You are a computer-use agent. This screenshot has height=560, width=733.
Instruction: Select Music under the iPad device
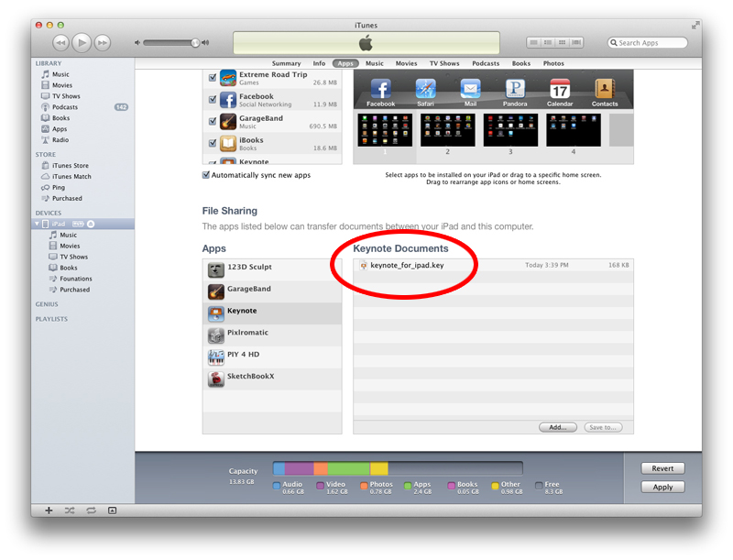pyautogui.click(x=68, y=235)
